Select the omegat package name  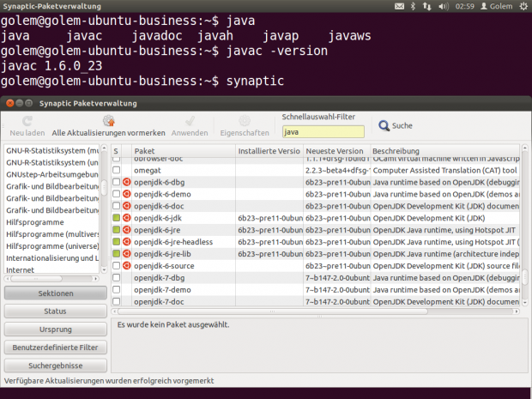[x=148, y=170]
